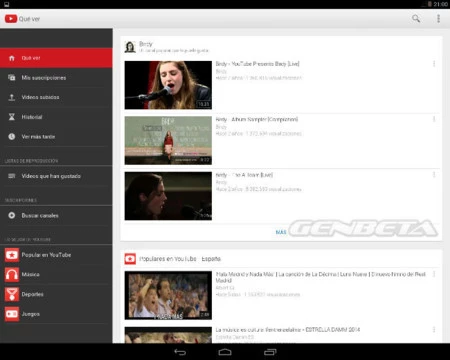Screen dimensions: 450x360
Task: Open the Popular en YouTube sidebar label
Action: coord(46,255)
